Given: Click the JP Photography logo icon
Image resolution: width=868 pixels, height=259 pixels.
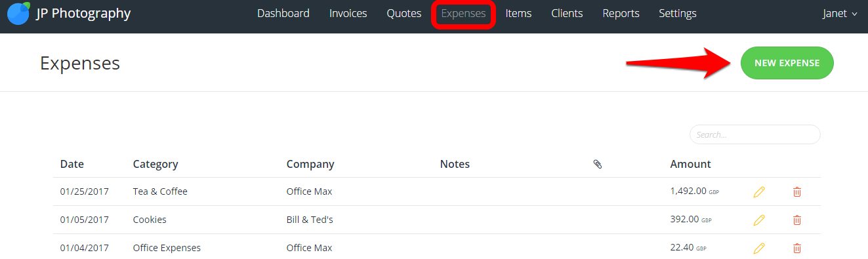Looking at the screenshot, I should (18, 13).
